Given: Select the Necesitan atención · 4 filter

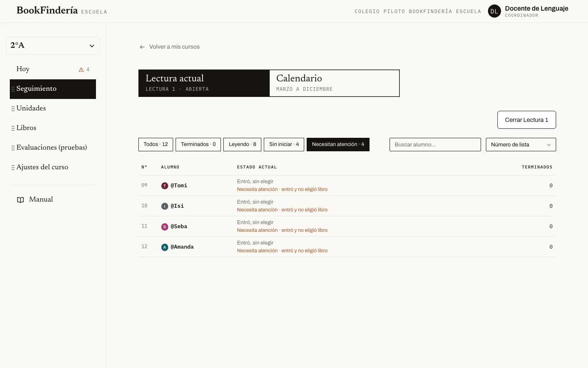Looking at the screenshot, I should click(x=338, y=144).
